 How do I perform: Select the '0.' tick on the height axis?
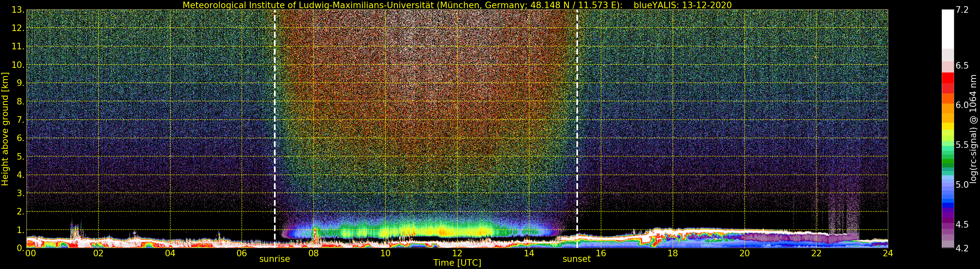coord(20,248)
